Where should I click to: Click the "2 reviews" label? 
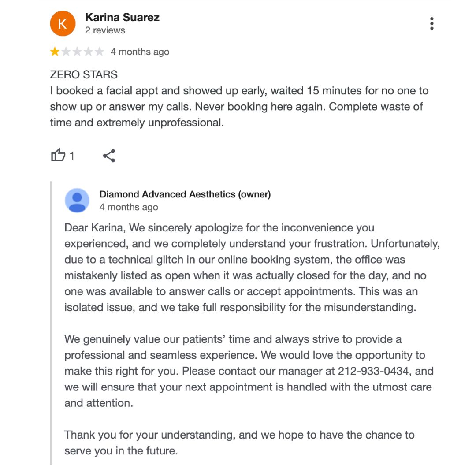105,30
